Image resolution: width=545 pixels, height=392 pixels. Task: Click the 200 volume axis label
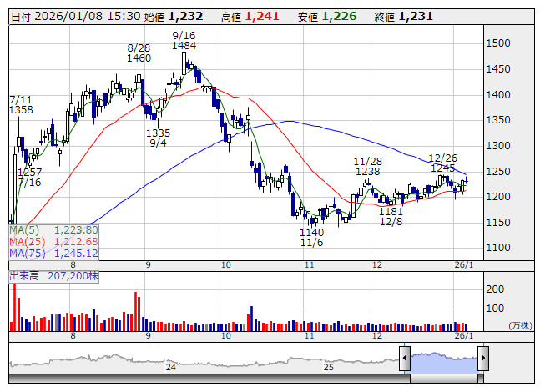point(495,289)
